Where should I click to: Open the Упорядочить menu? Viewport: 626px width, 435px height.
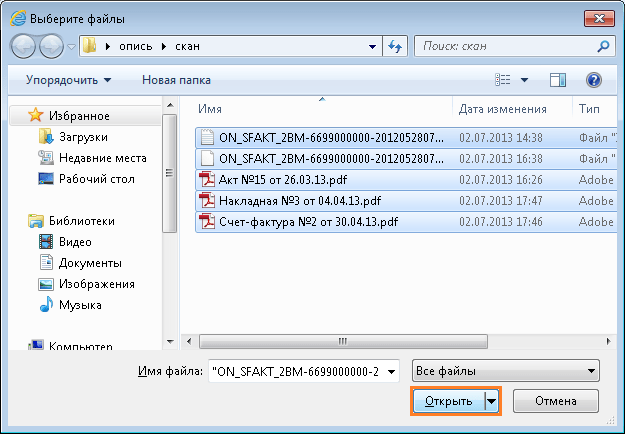point(69,79)
